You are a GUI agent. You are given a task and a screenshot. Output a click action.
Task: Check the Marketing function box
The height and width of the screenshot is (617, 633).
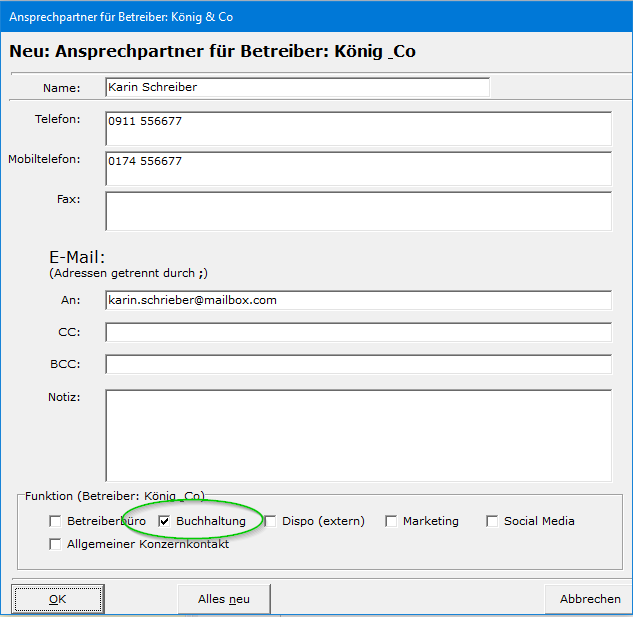tap(391, 521)
